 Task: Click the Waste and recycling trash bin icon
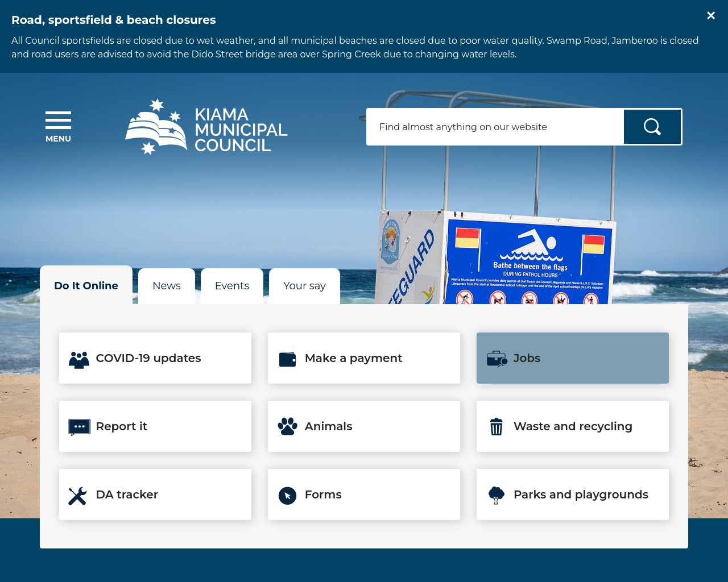(x=497, y=426)
